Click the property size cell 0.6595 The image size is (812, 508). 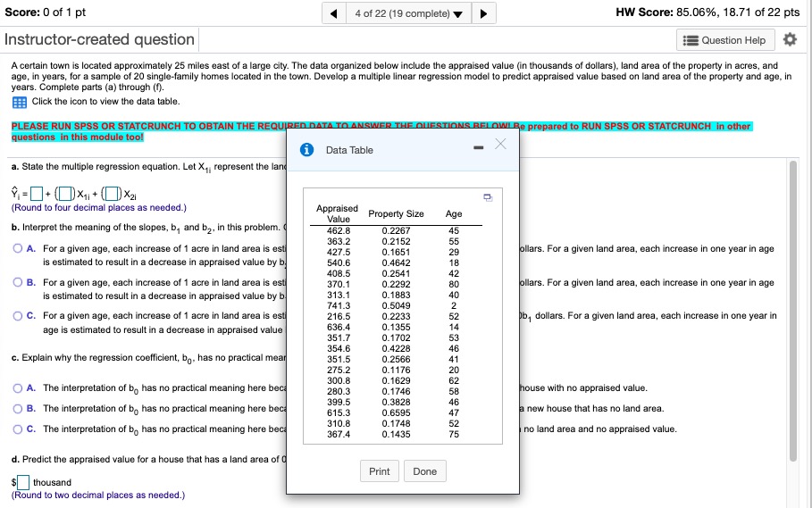pyautogui.click(x=396, y=412)
